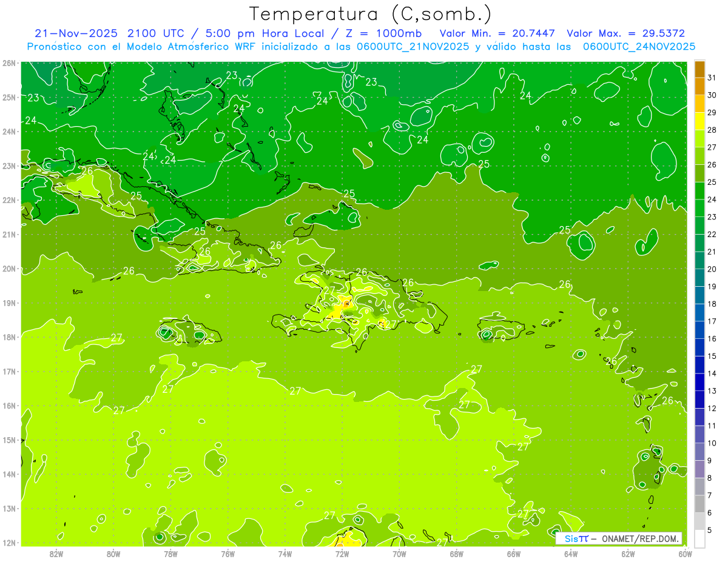Click the grey colorbar segment between 6 and 7
Viewport: 728px width, 562px height.
pyautogui.click(x=699, y=504)
